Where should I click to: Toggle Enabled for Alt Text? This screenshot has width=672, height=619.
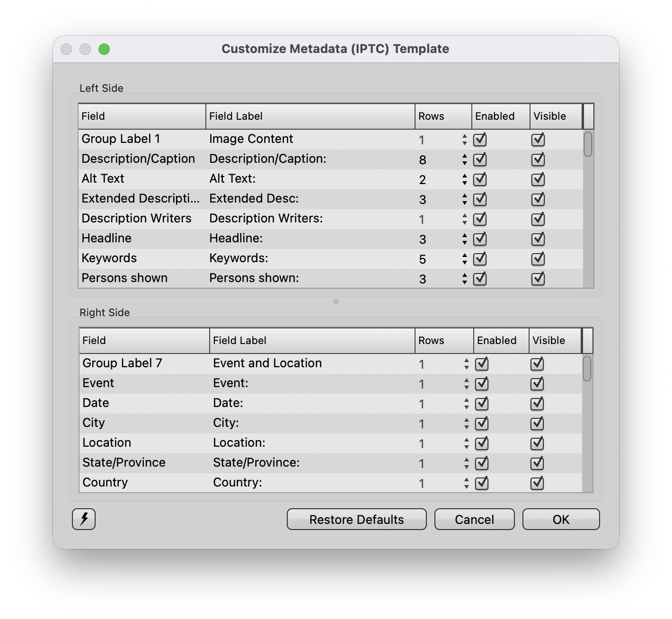(x=480, y=179)
